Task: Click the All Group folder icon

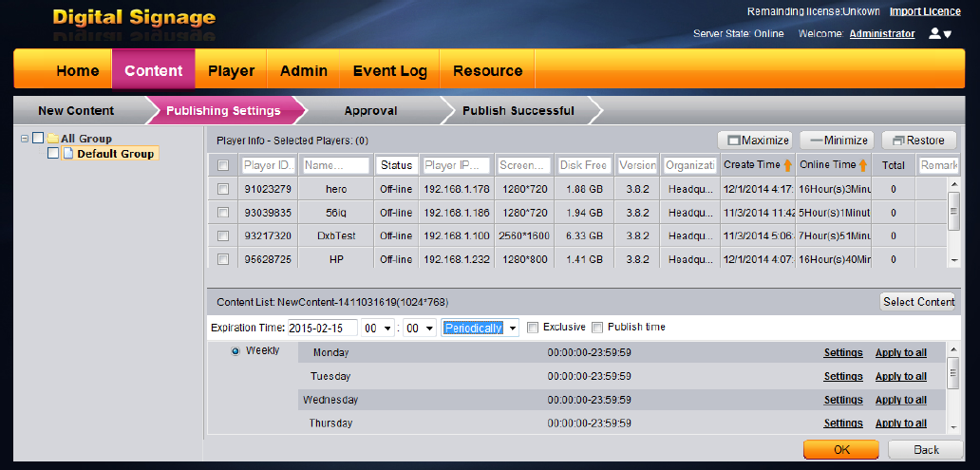Action: tap(52, 138)
